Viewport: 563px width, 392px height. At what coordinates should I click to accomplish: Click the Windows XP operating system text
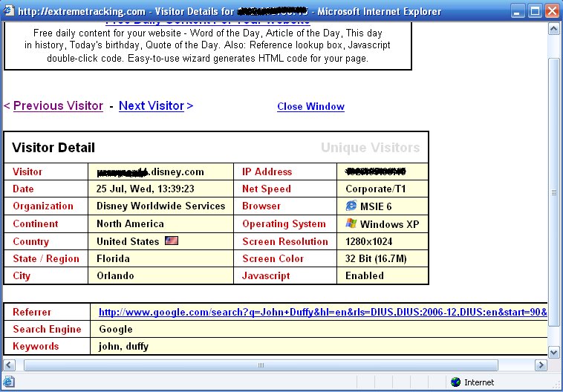click(390, 224)
